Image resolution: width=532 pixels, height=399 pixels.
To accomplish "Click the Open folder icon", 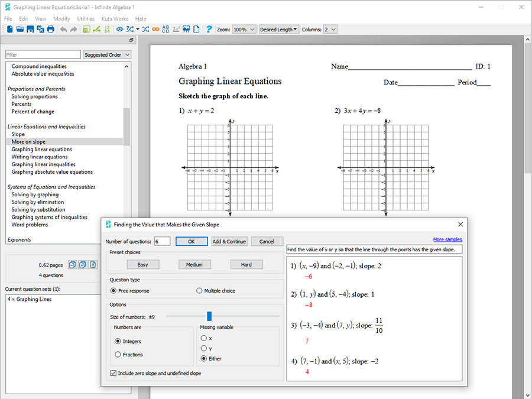I will click(20, 30).
